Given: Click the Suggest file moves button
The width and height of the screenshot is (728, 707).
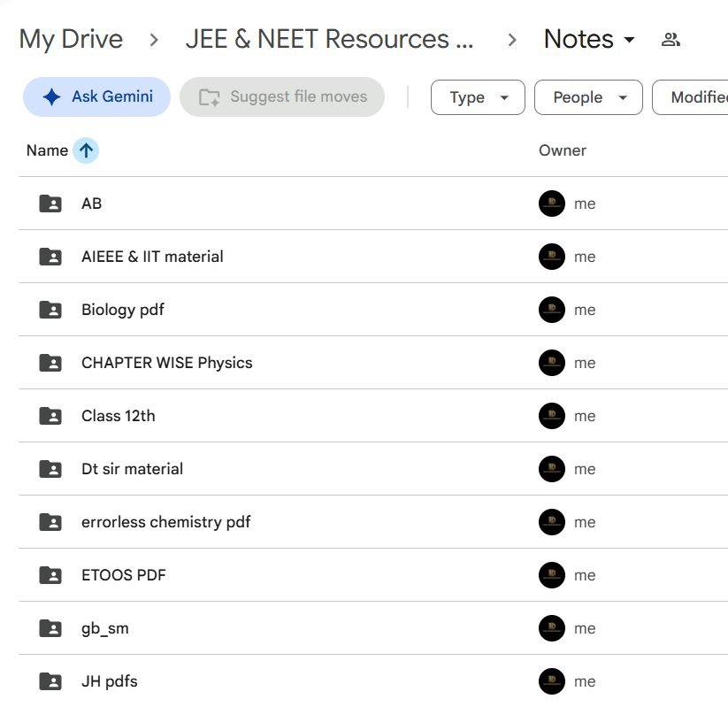Looking at the screenshot, I should point(282,96).
